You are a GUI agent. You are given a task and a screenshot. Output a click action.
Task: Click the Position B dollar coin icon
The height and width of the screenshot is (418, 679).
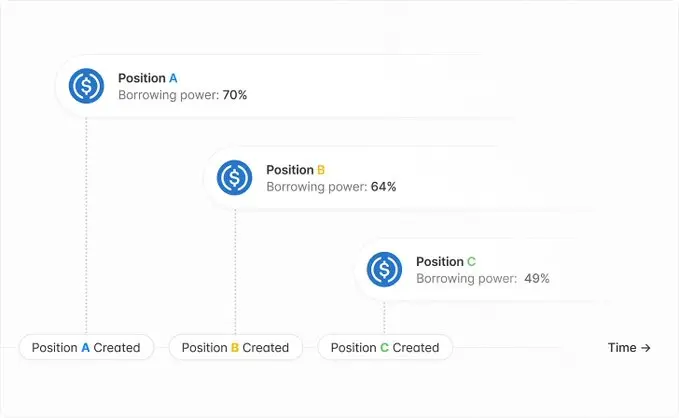(235, 178)
